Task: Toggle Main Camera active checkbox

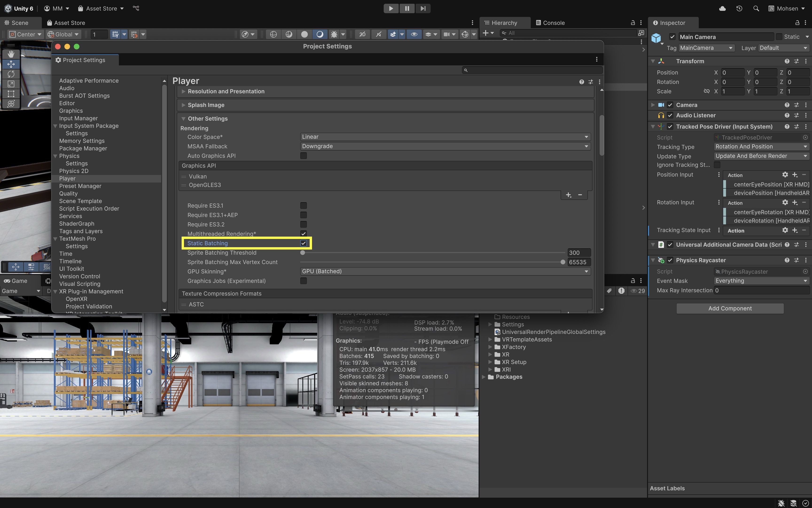Action: pyautogui.click(x=672, y=37)
